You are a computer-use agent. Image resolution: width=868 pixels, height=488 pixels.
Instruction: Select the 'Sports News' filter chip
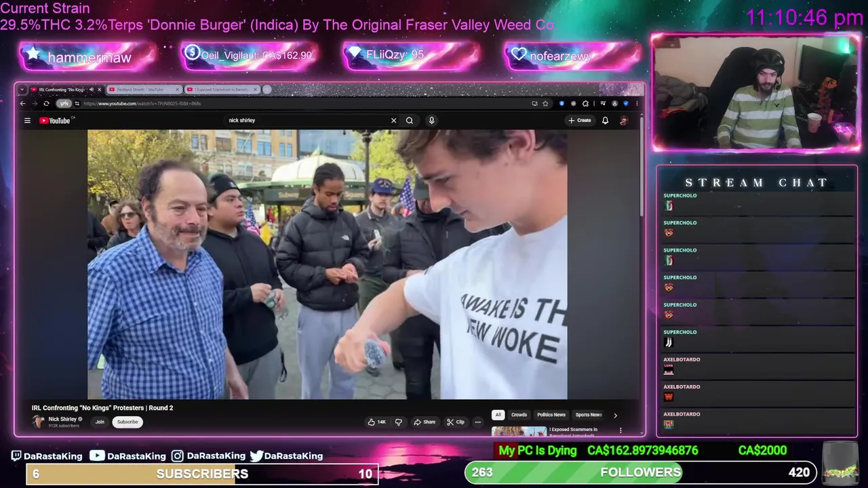588,415
